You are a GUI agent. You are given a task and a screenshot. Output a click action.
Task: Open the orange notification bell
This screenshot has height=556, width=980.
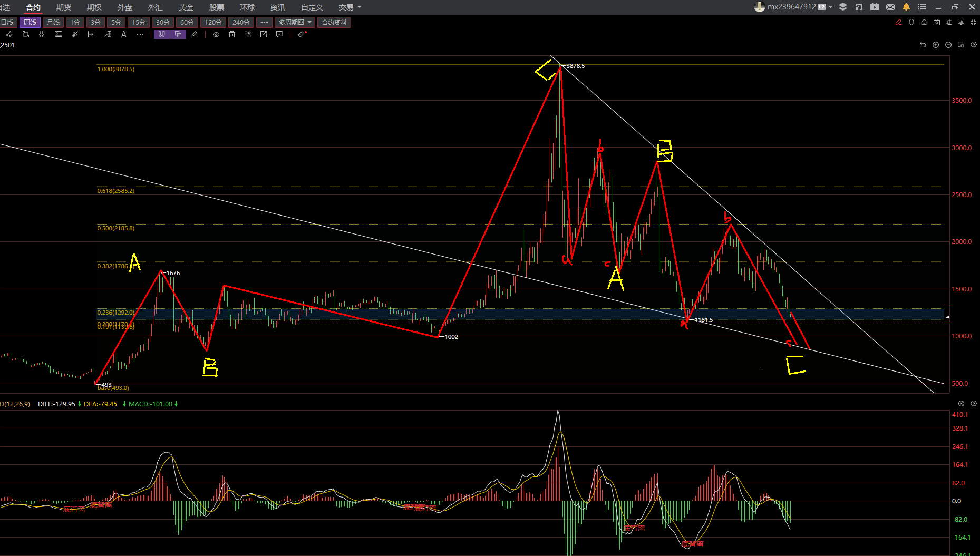906,7
